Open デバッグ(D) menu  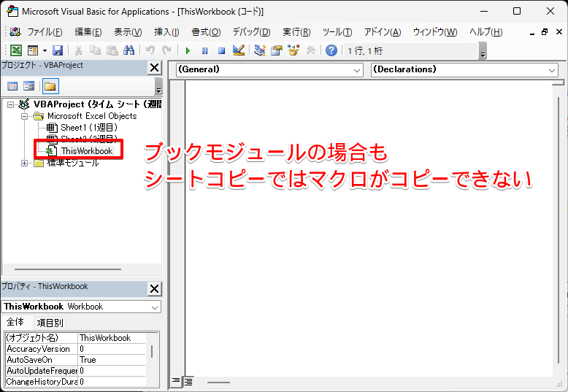click(251, 32)
